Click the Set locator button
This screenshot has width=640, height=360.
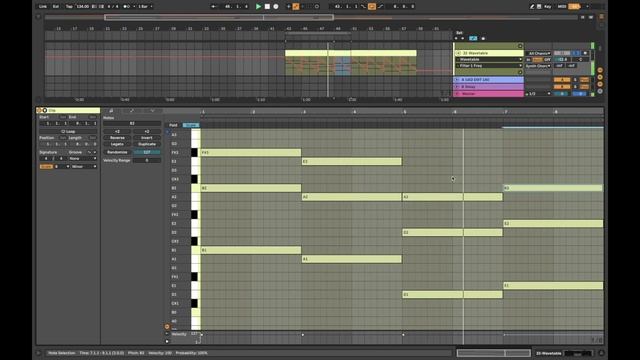[x=459, y=33]
